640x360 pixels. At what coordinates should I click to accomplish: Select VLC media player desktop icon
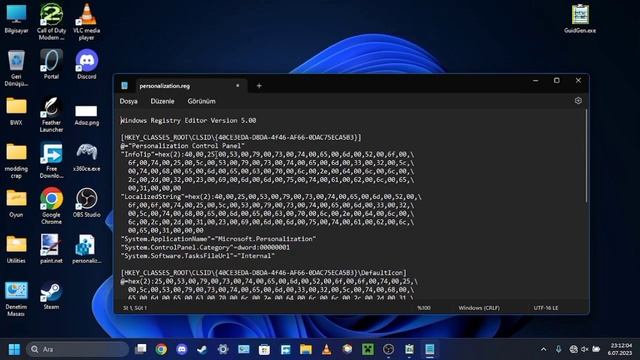[x=87, y=22]
